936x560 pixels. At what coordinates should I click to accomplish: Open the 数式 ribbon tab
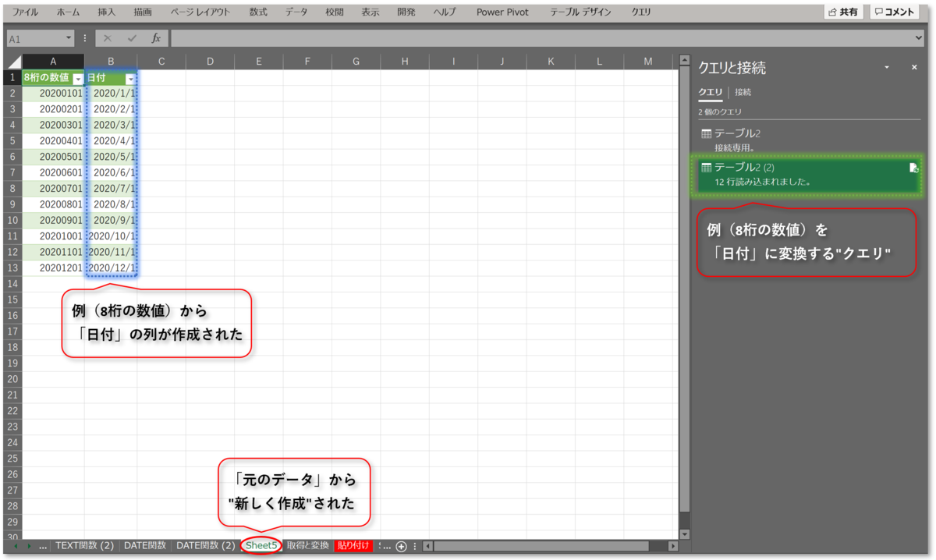pos(258,12)
